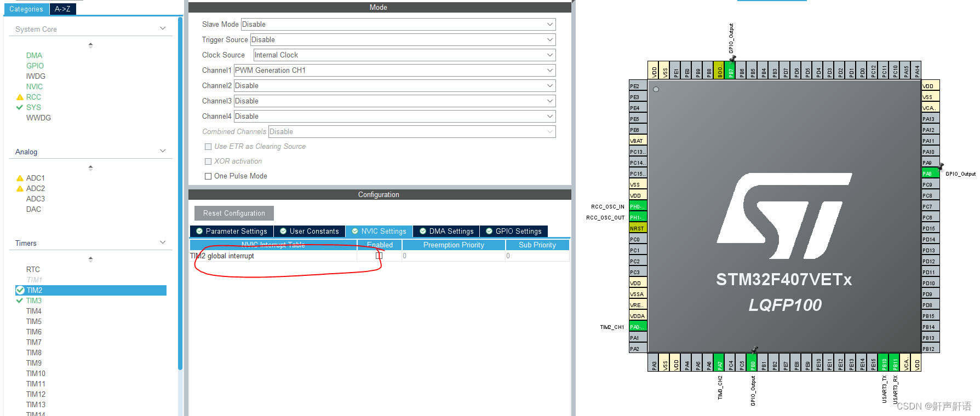This screenshot has width=980, height=416.
Task: Select TIM4 in Timers list
Action: pos(34,311)
